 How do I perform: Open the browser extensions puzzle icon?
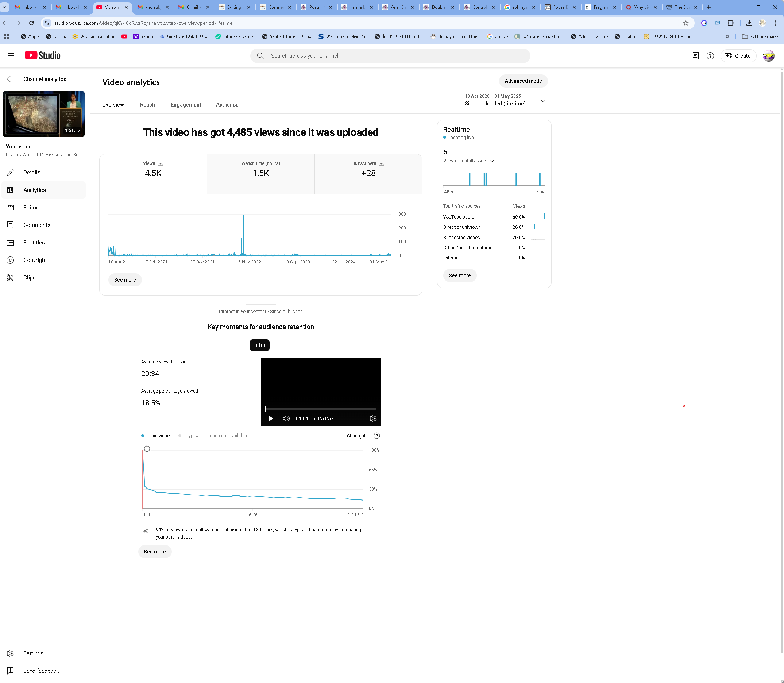[x=730, y=23]
